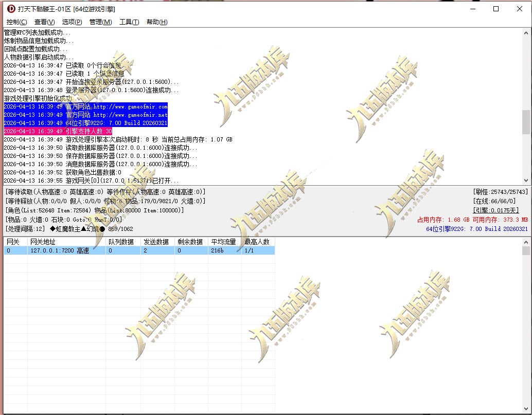532x415 pixels.
Task: Click the log pane scroll down arrow
Action: coord(526,181)
